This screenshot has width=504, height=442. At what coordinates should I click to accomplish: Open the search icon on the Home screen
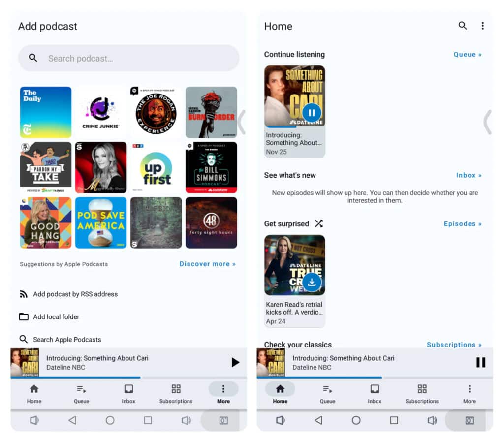click(462, 26)
